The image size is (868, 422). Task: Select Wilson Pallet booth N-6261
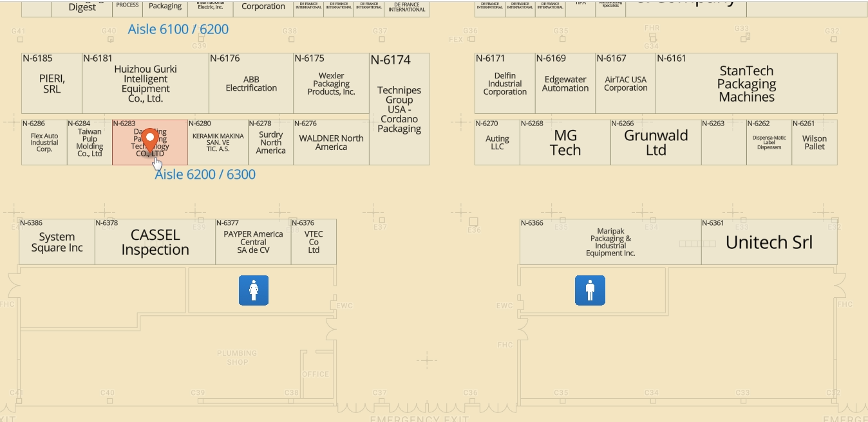pos(815,142)
